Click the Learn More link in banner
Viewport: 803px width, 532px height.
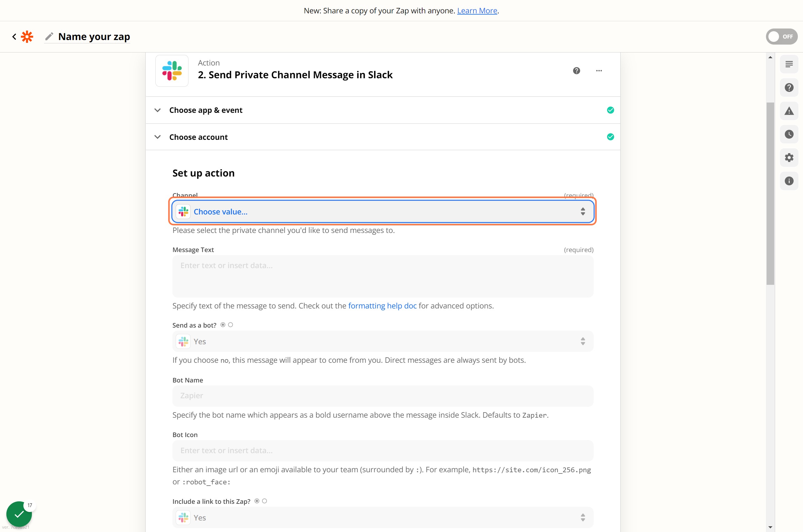tap(477, 11)
